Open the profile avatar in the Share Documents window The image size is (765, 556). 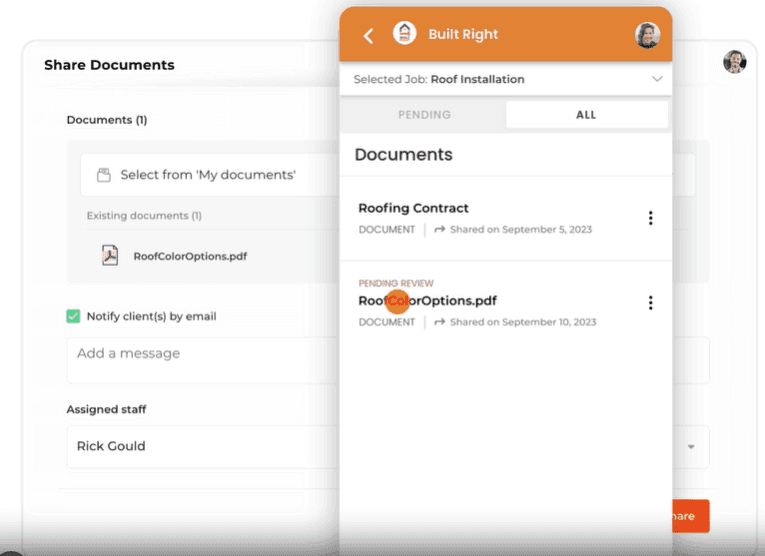tap(734, 62)
